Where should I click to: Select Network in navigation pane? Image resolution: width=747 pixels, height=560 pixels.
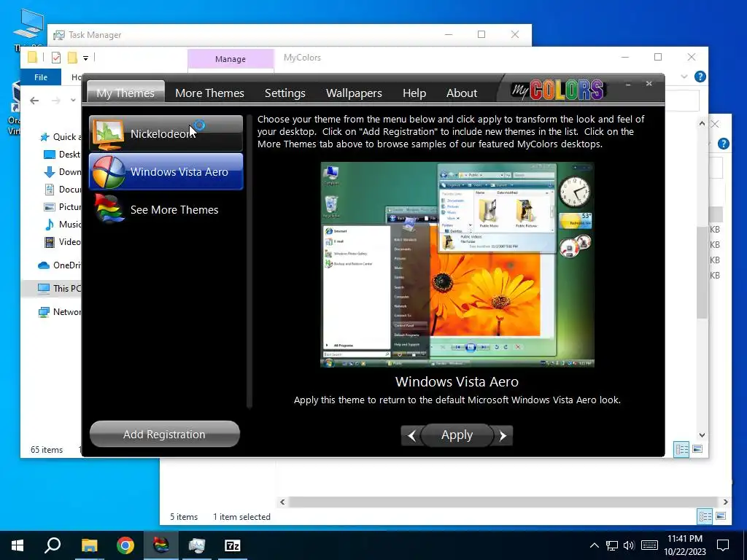click(x=59, y=312)
